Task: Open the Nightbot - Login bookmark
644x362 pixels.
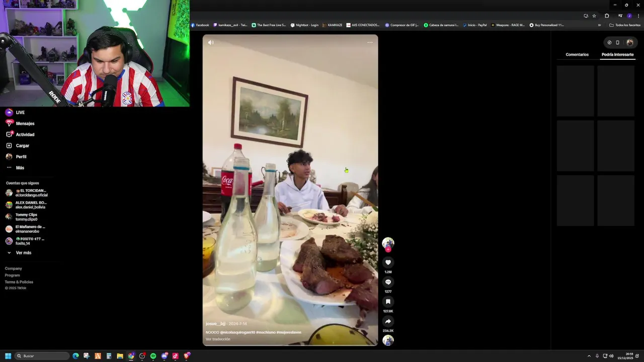Action: point(304,25)
